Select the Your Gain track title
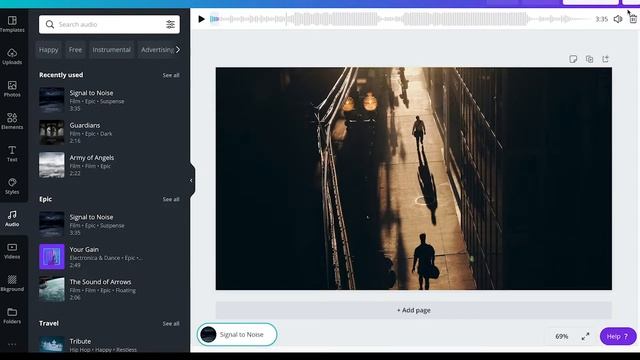 coord(84,249)
